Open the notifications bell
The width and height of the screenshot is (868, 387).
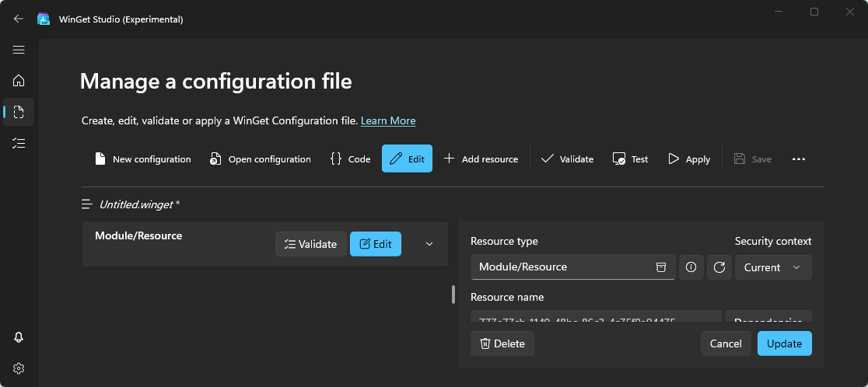point(19,337)
